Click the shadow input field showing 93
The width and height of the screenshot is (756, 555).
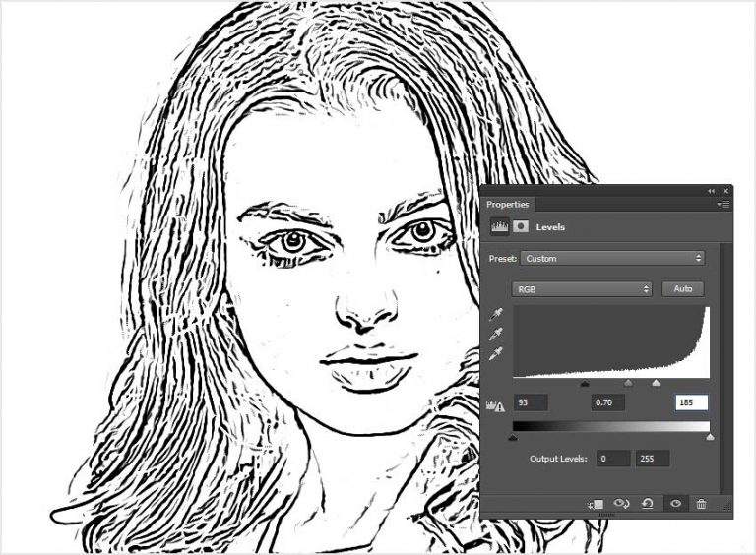[531, 402]
